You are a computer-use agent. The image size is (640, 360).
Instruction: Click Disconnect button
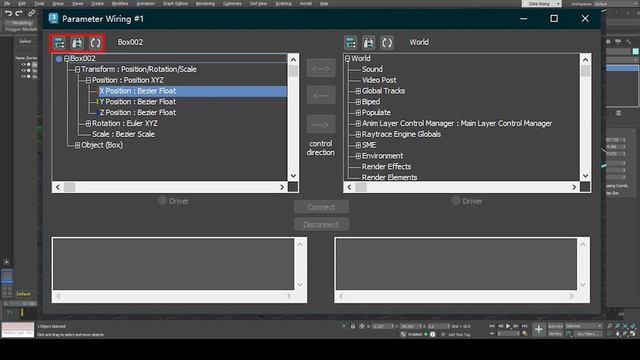pos(321,224)
